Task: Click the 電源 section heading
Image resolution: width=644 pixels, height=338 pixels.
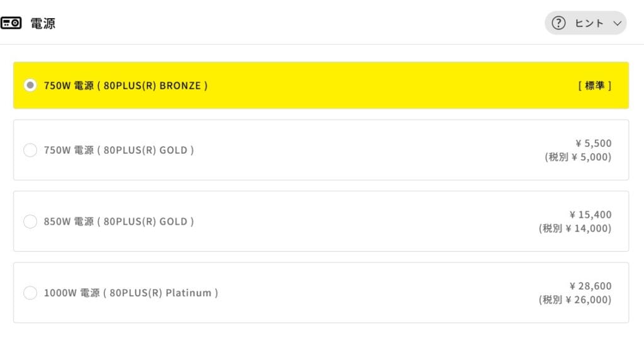Action: tap(43, 23)
